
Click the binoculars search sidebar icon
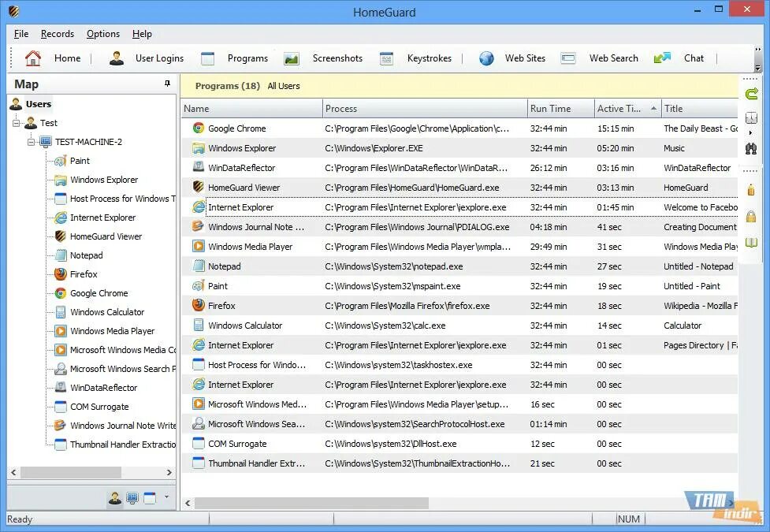pyautogui.click(x=751, y=149)
